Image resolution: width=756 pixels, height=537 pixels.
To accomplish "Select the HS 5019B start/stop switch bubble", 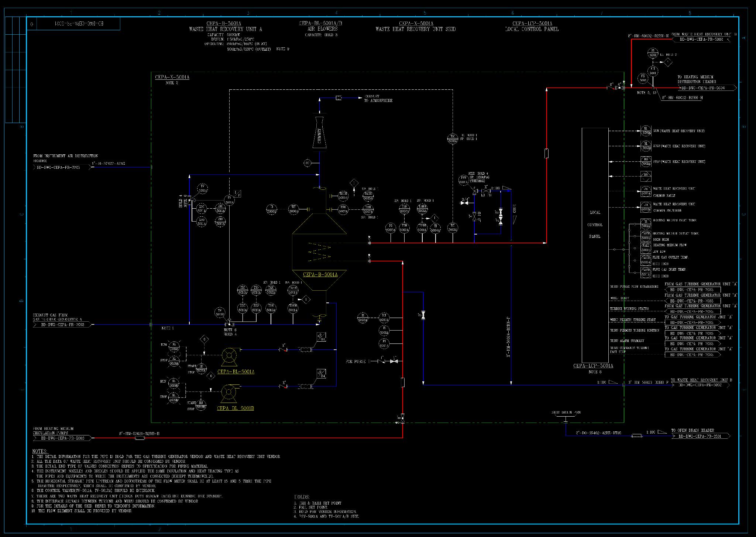I will pos(201,405).
